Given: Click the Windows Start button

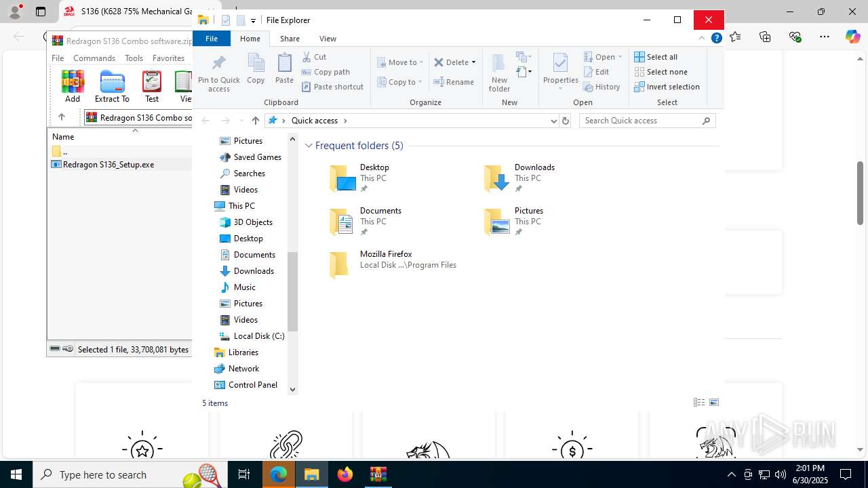Looking at the screenshot, I should 16,474.
